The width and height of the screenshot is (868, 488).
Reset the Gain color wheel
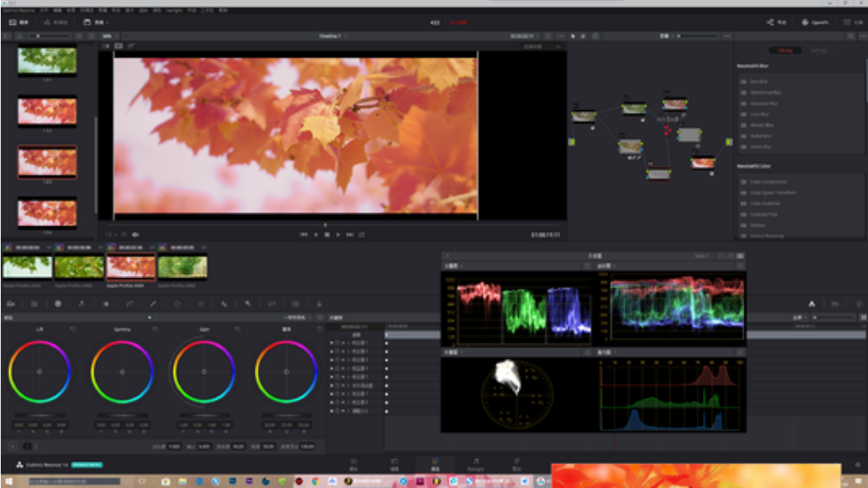pos(237,329)
